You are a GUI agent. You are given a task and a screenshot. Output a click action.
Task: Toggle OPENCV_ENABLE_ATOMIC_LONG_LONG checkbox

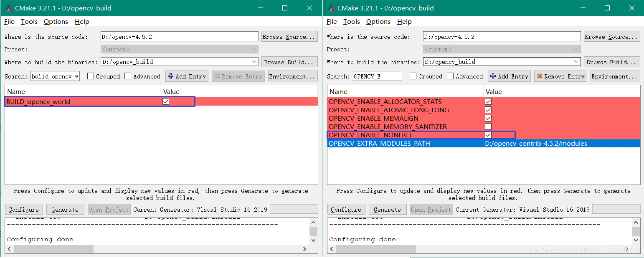488,110
